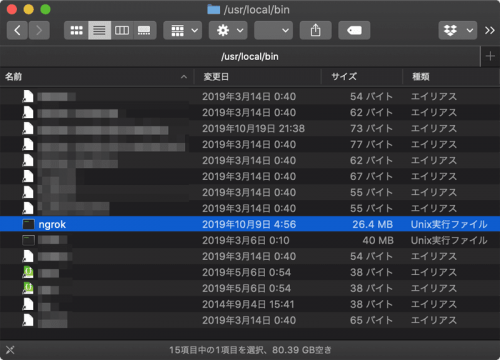500x360 pixels.
Task: Switch to icon view
Action: pyautogui.click(x=76, y=30)
